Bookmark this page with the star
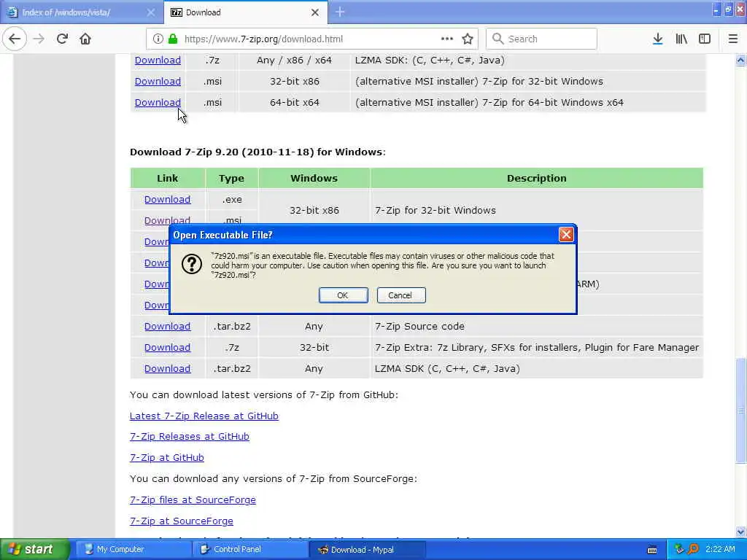Image resolution: width=747 pixels, height=560 pixels. click(468, 39)
